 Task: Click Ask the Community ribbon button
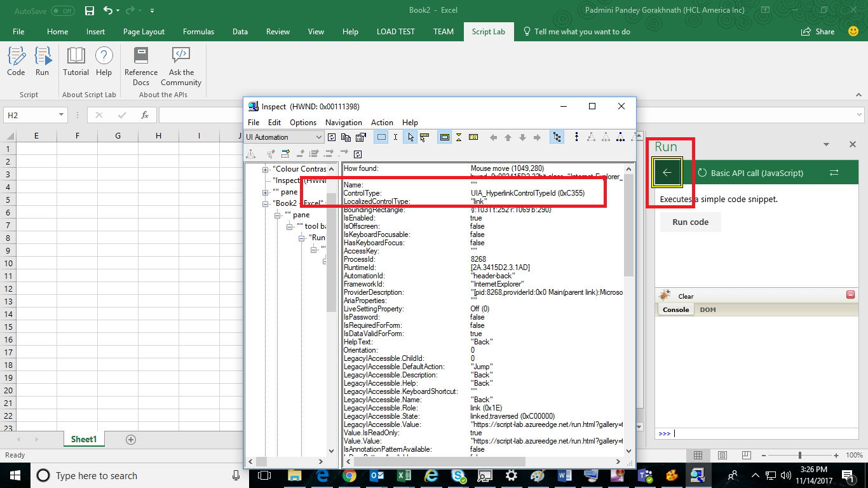point(181,67)
